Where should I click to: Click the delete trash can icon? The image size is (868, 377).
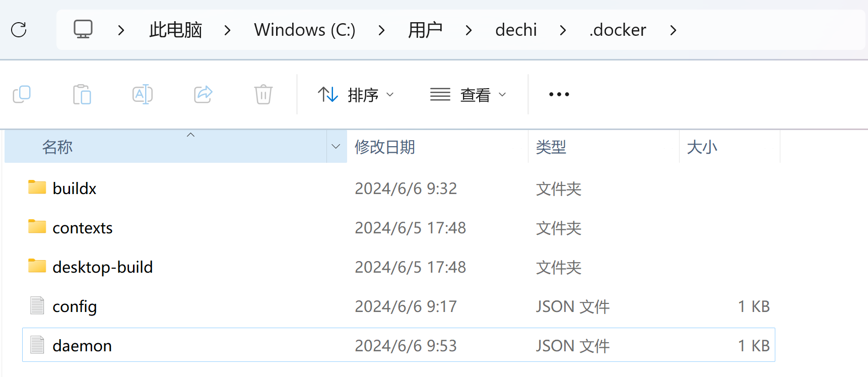pyautogui.click(x=263, y=94)
